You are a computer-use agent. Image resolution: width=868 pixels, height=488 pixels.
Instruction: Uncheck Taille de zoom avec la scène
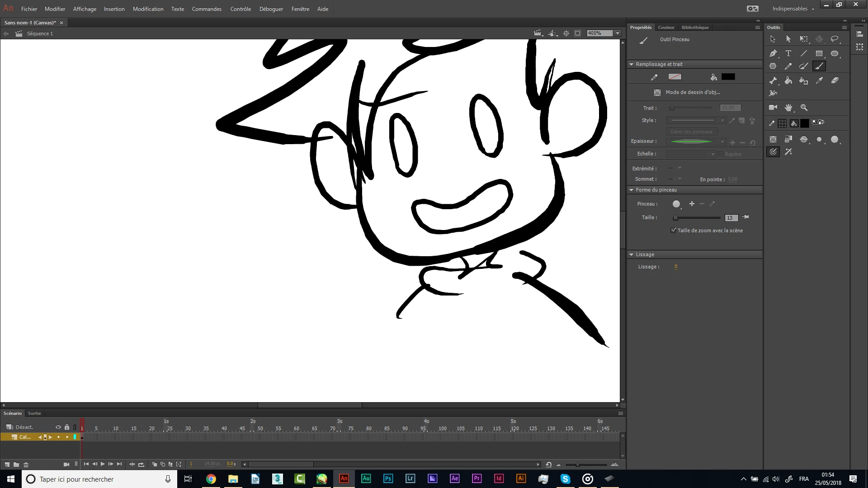674,230
